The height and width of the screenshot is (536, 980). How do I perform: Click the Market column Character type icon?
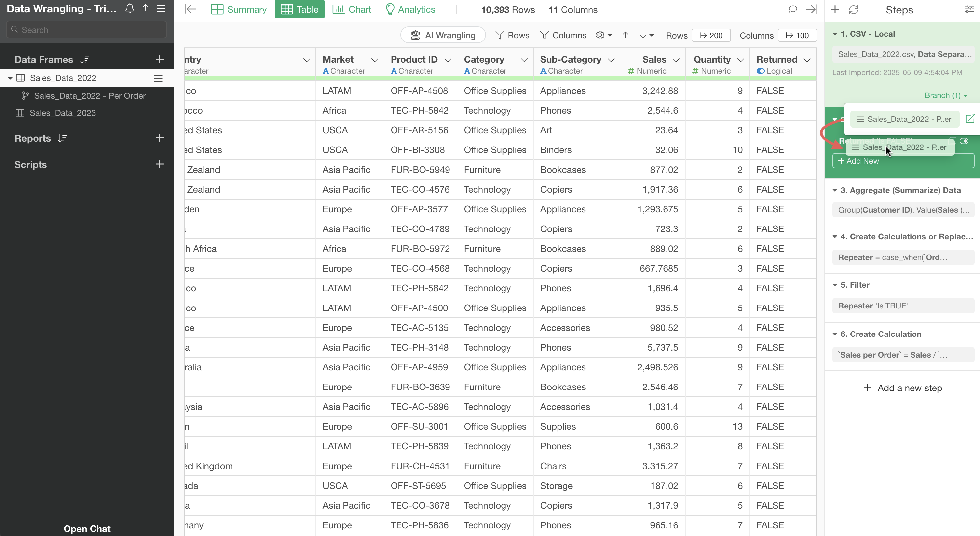pyautogui.click(x=326, y=71)
